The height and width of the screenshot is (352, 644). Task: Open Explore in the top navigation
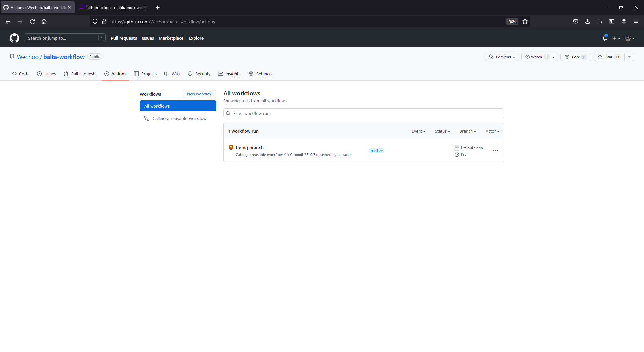[196, 38]
